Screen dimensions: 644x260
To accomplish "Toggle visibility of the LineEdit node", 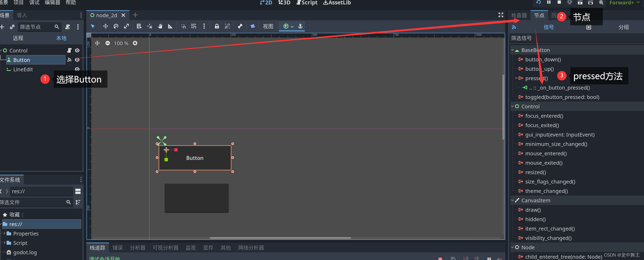I will pyautogui.click(x=77, y=69).
